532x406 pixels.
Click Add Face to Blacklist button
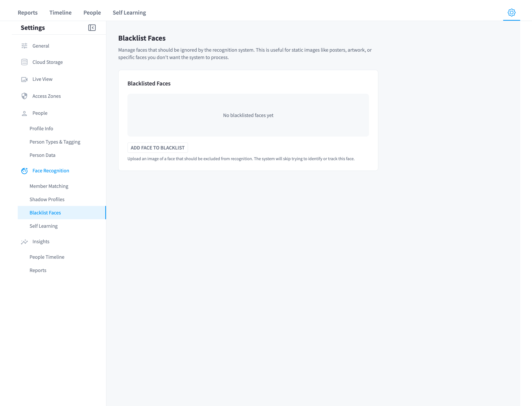158,148
